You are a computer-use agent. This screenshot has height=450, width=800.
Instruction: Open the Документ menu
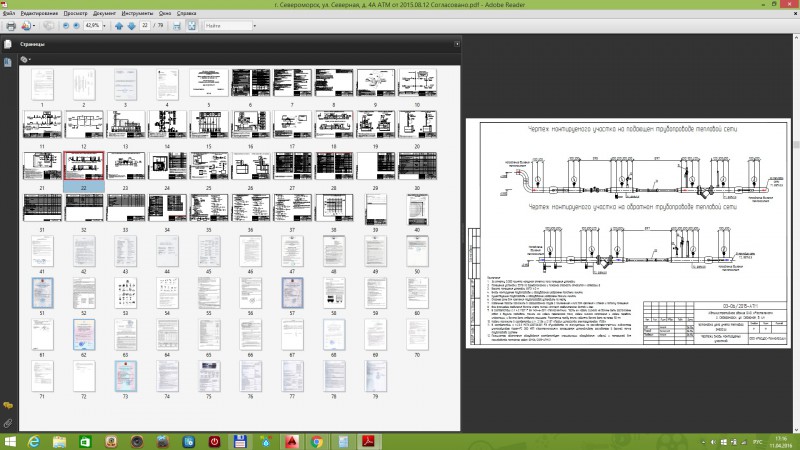click(104, 13)
